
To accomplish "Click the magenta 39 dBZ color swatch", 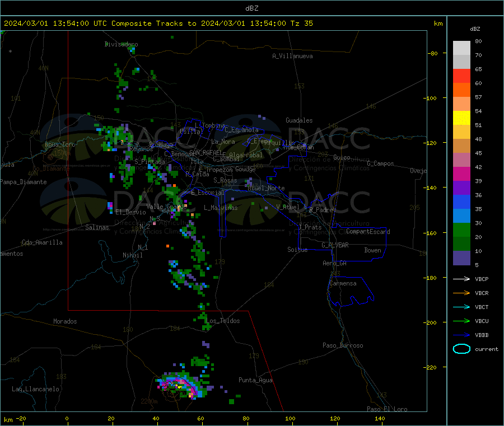I will (x=461, y=174).
